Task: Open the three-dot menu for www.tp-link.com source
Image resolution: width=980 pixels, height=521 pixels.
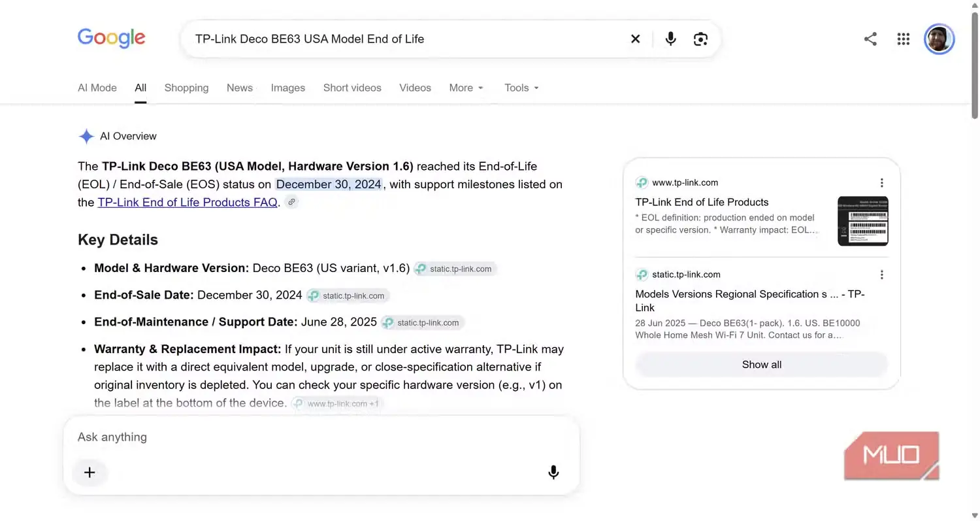Action: point(881,182)
